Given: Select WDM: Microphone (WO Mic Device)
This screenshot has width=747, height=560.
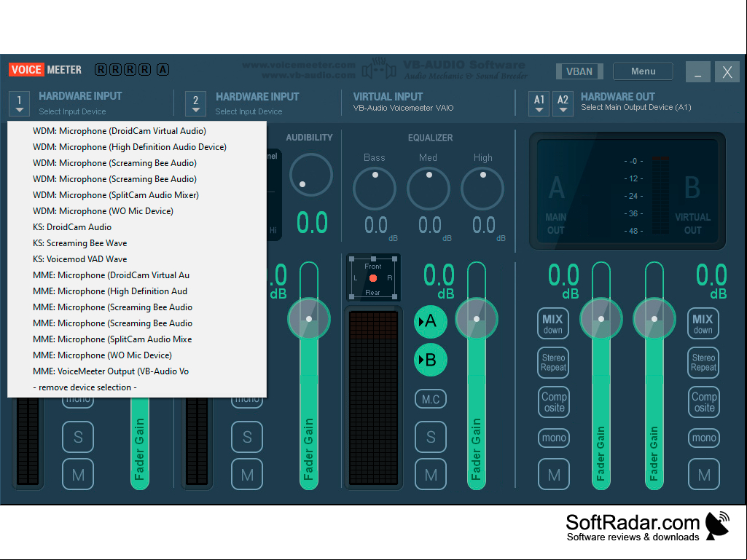Looking at the screenshot, I should 137,211.
